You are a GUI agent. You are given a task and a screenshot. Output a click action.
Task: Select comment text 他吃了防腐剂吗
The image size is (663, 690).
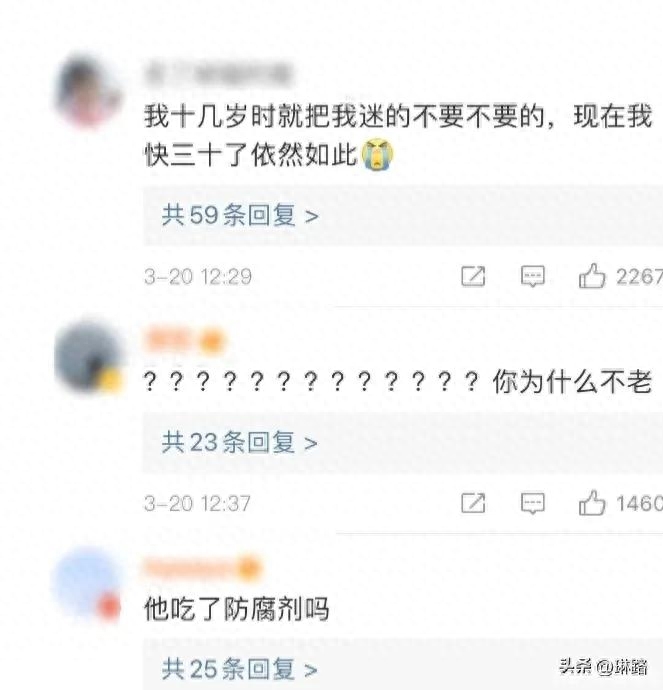[x=237, y=609]
